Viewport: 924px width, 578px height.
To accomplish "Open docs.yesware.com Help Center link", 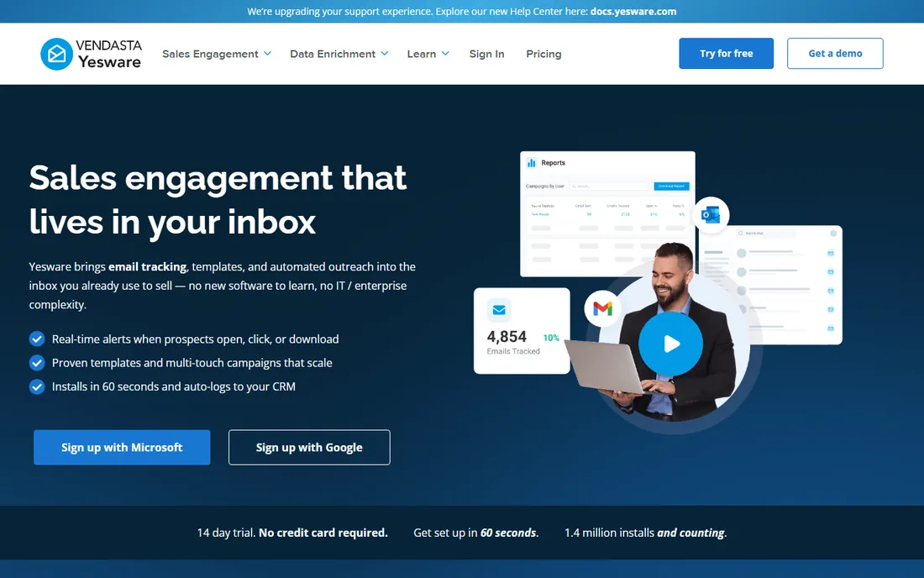I will [x=633, y=11].
